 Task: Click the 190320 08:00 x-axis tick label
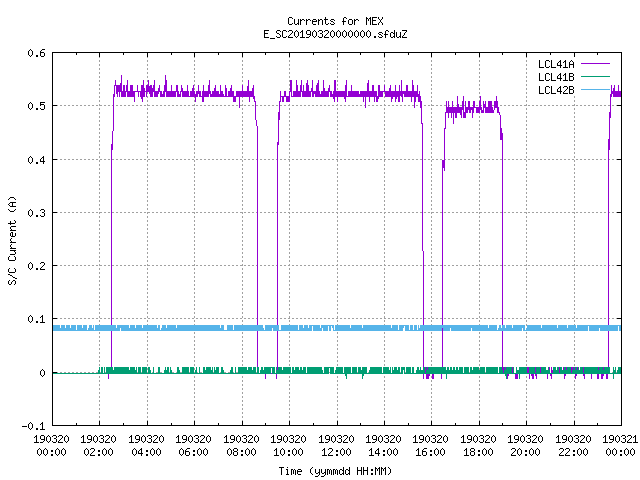pos(241,446)
